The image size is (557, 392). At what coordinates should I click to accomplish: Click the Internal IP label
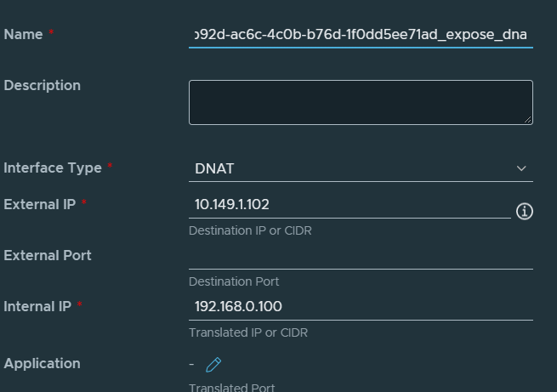38,306
